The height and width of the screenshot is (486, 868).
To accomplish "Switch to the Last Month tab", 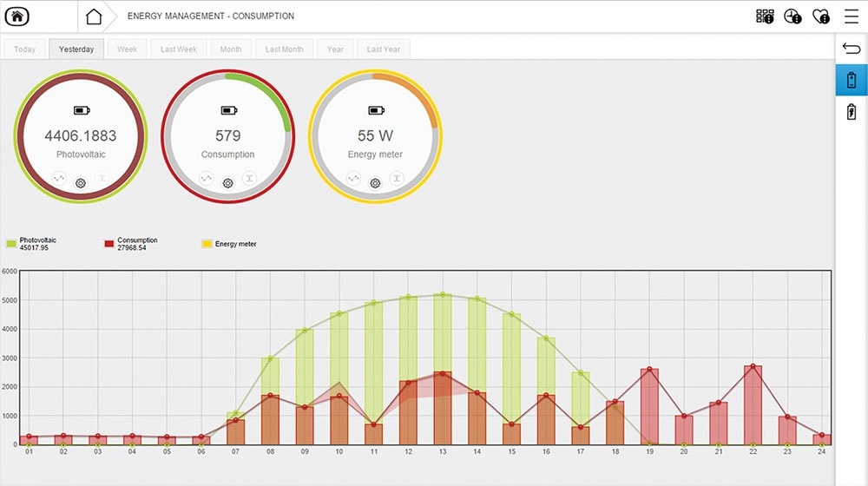I will (284, 49).
